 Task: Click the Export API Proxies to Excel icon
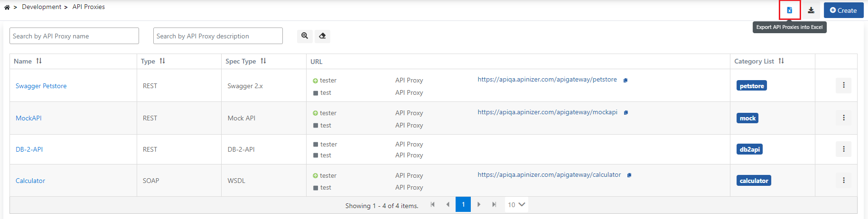(789, 10)
